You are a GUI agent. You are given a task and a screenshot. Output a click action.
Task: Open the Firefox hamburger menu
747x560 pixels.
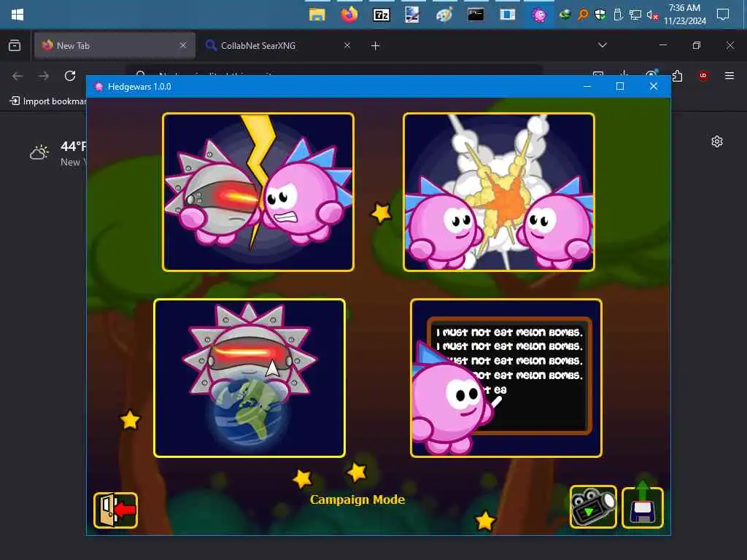(729, 76)
